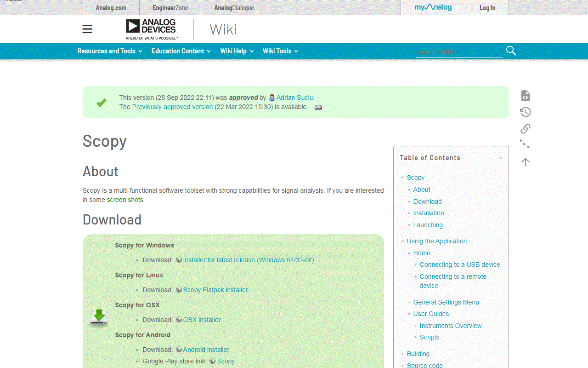588x368 pixels.
Task: Jump to Connecting to a USB device
Action: point(460,264)
